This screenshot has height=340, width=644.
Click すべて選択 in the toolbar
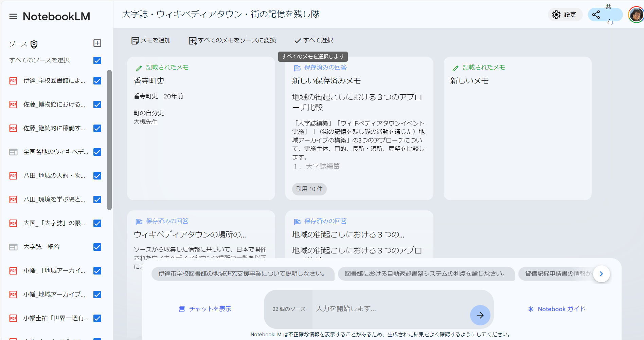coord(313,40)
